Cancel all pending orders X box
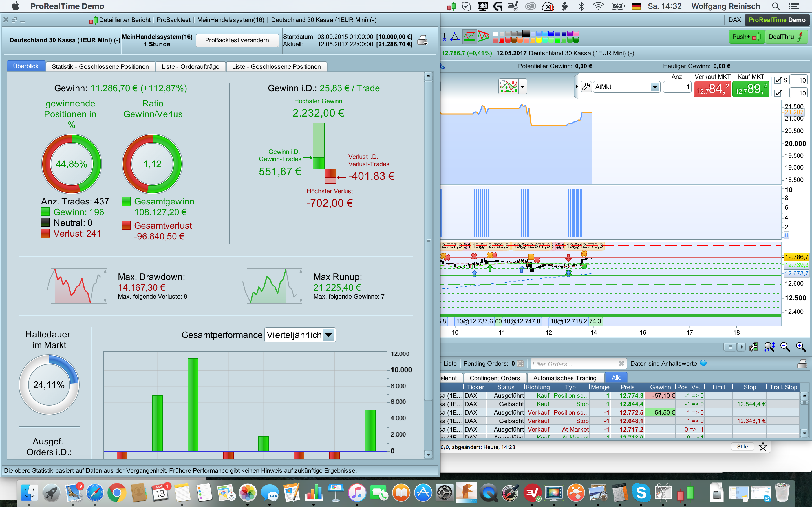The image size is (812, 507). [520, 363]
